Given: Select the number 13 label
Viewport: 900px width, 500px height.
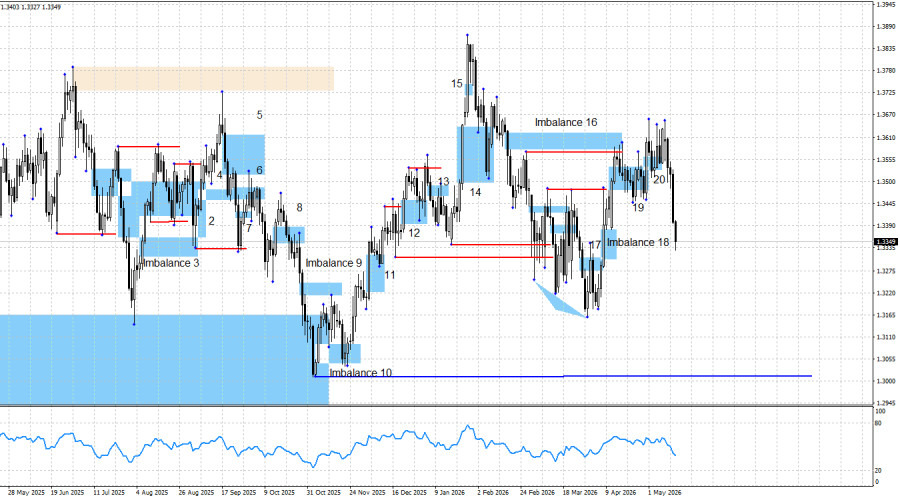Looking at the screenshot, I should pyautogui.click(x=444, y=181).
